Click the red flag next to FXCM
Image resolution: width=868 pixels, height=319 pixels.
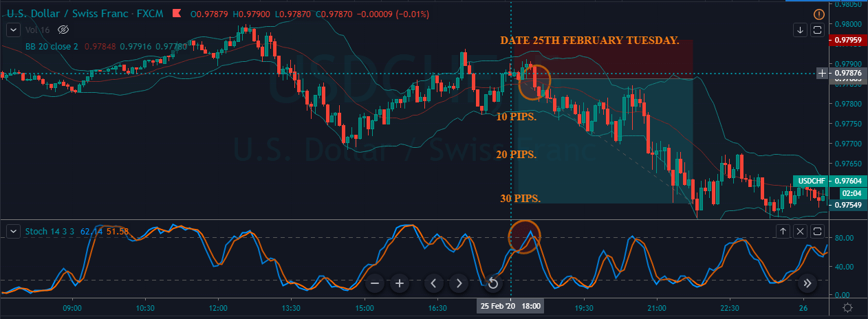click(177, 14)
